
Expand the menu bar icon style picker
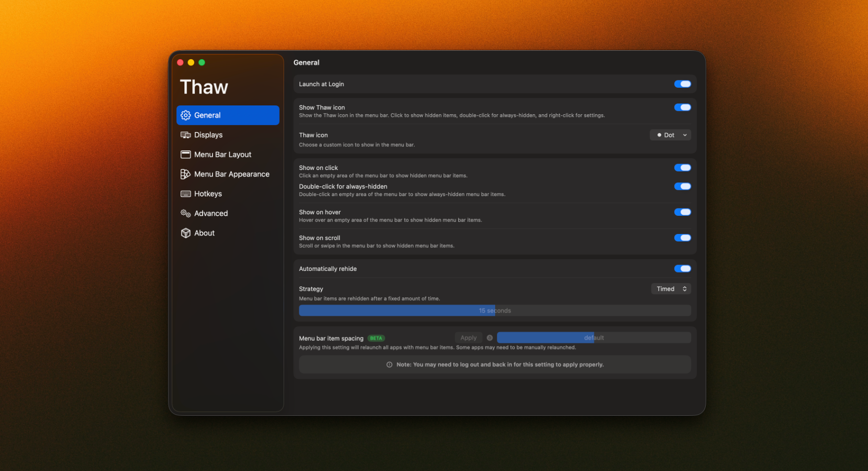pos(670,135)
